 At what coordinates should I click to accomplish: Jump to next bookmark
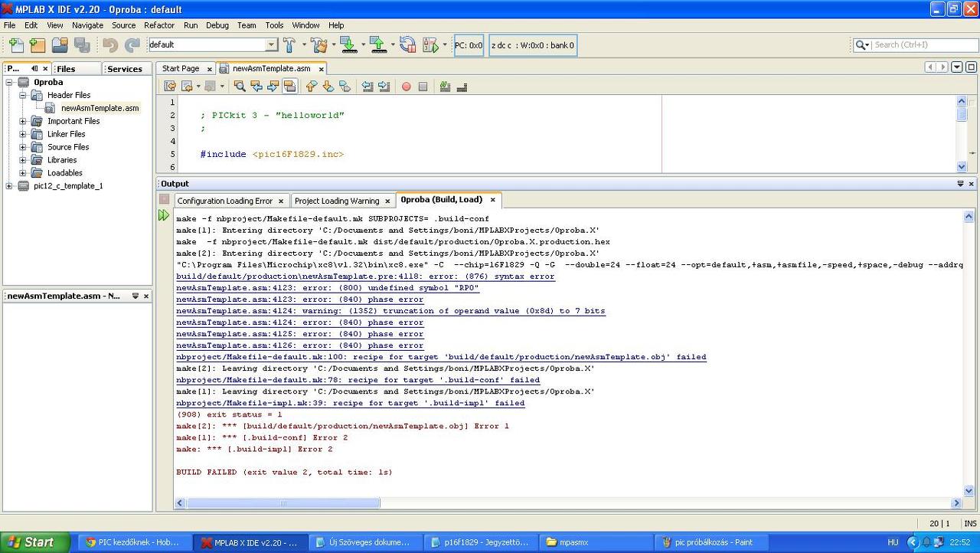tap(328, 87)
